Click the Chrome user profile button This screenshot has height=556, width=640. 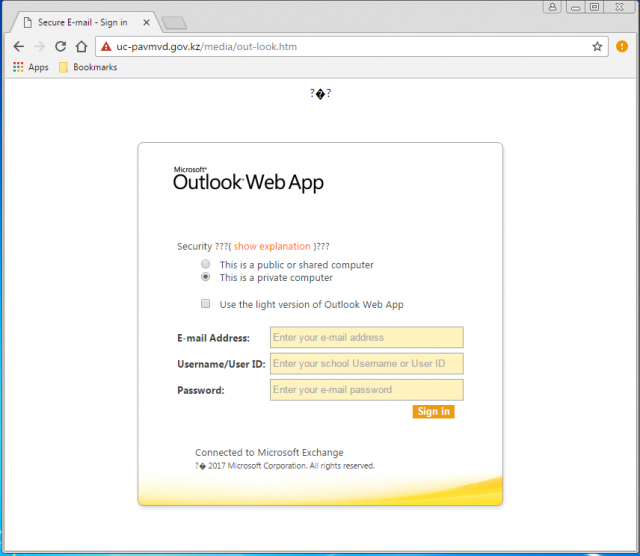pyautogui.click(x=553, y=7)
